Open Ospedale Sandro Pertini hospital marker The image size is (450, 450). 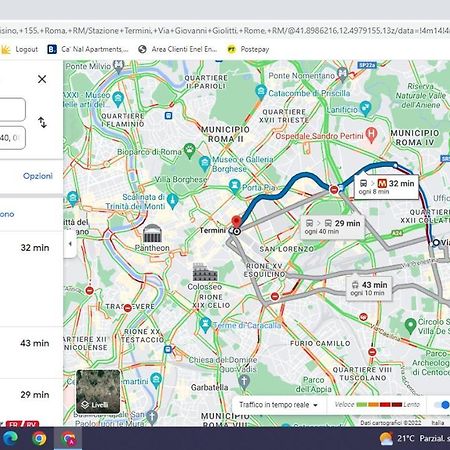(371, 135)
